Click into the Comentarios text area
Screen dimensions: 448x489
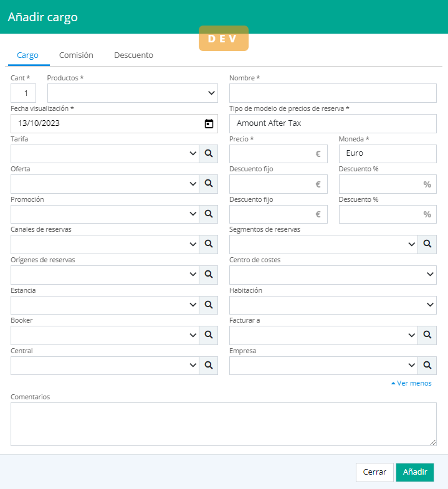(x=223, y=424)
